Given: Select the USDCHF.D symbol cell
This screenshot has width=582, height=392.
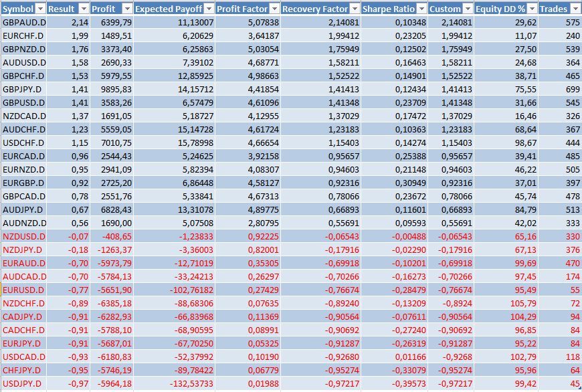Looking at the screenshot, I should pos(23,142).
